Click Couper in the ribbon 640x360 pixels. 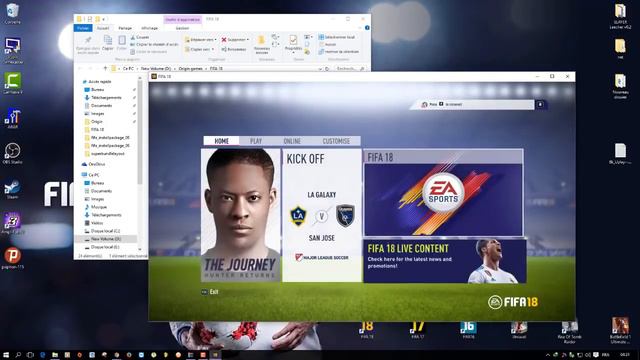point(140,37)
